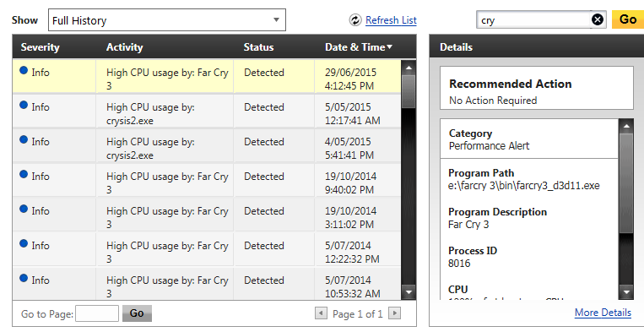Click the refresh icon beside Refresh List
The height and width of the screenshot is (332, 644).
(x=355, y=19)
